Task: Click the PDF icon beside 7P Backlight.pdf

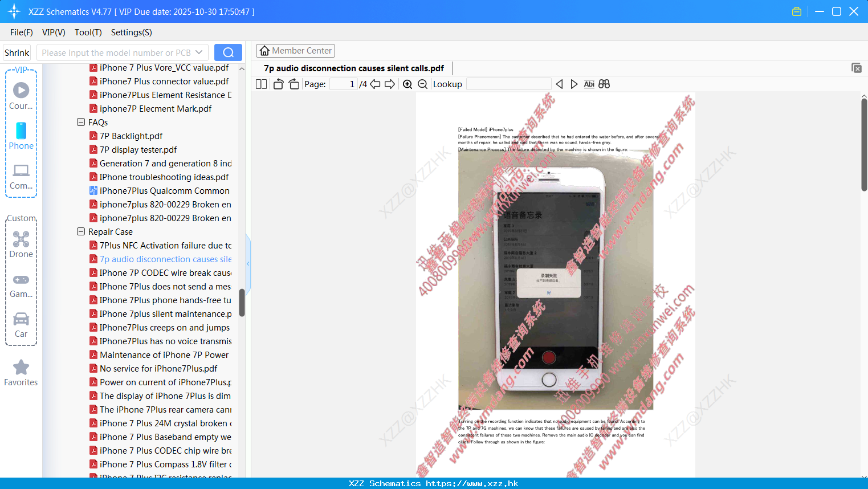Action: [x=93, y=136]
